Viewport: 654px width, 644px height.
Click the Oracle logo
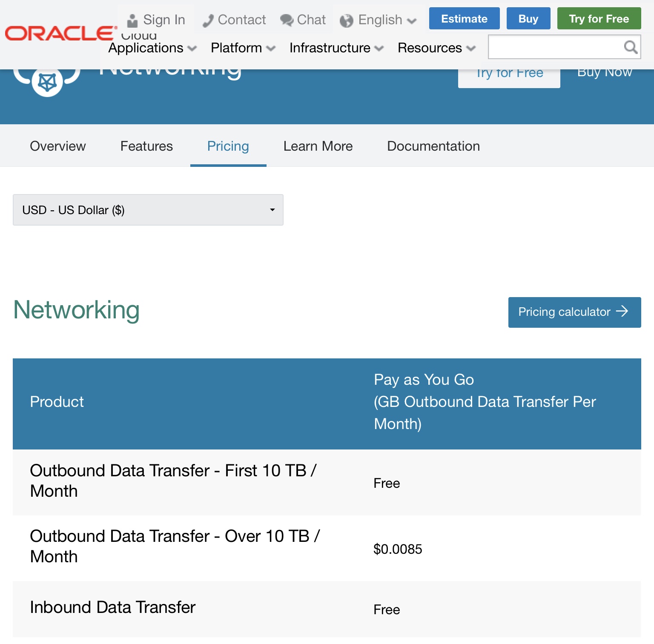tap(60, 33)
